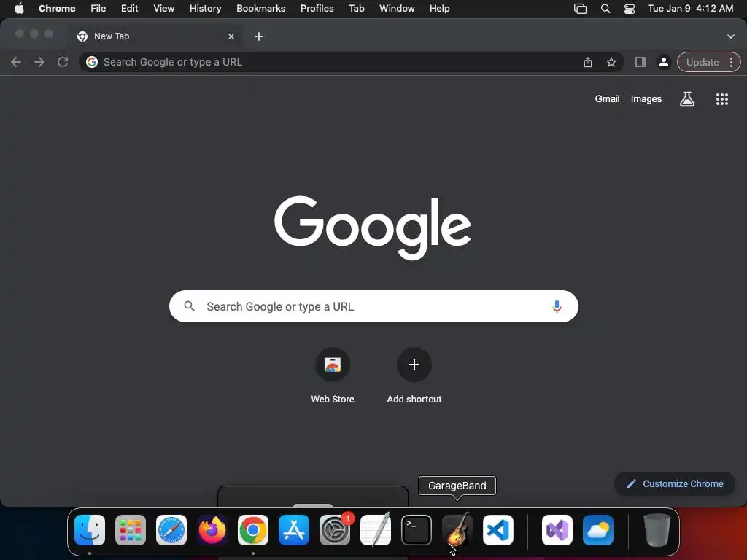Open Chrome three-dot menu
Screen dimensions: 747x560
pos(731,62)
